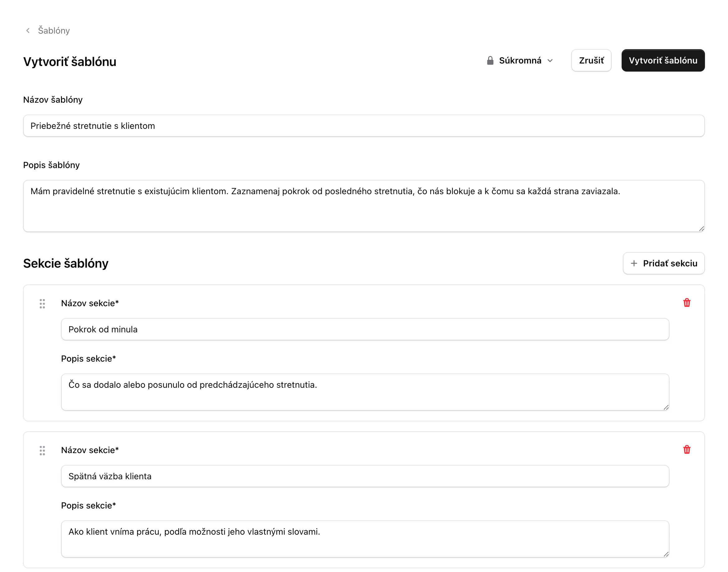Viewport: 728px width, 572px height.
Task: Click the dark Vytvoriť šablónu button
Action: point(663,61)
